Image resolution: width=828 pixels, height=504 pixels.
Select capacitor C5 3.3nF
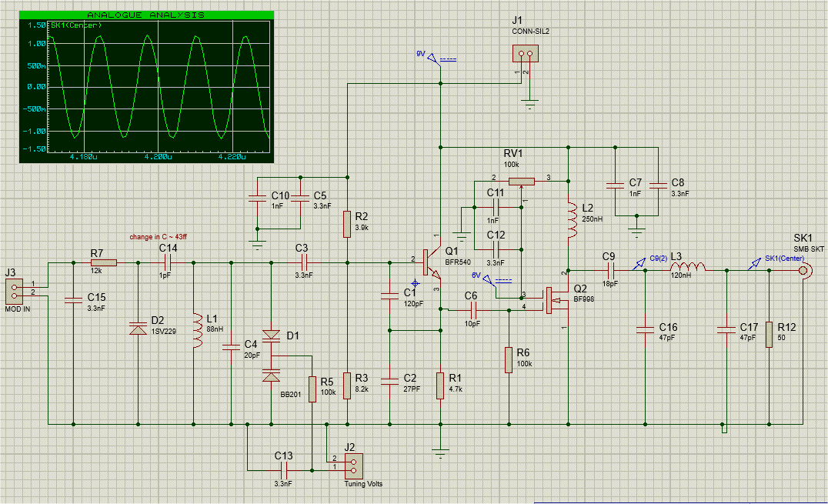[300, 199]
